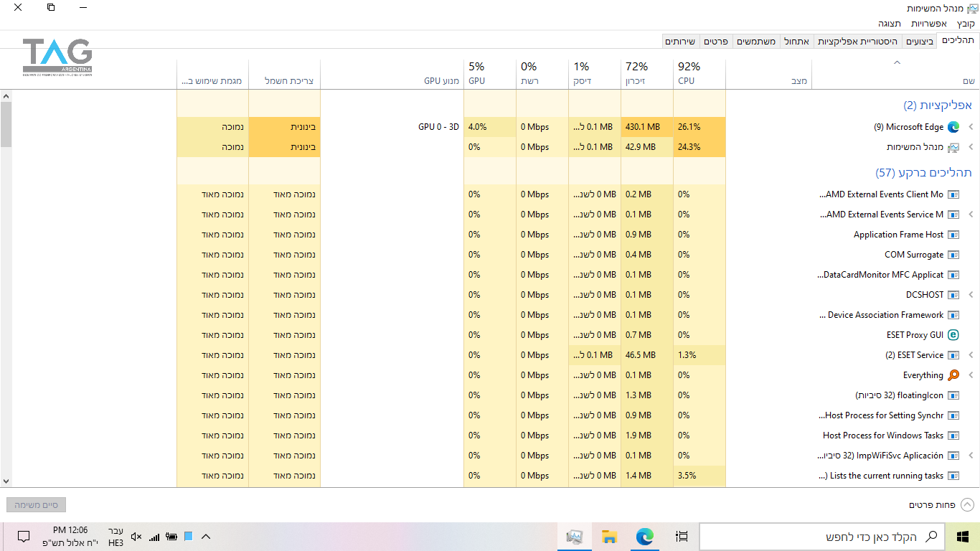Viewport: 980px width, 551px height.
Task: Expand the DCSHOST process row
Action: 971,295
